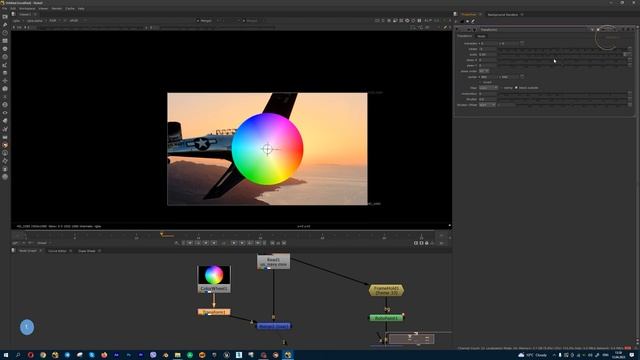The height and width of the screenshot is (360, 640).
Task: Adjust the motionblur slider
Action: point(563,93)
